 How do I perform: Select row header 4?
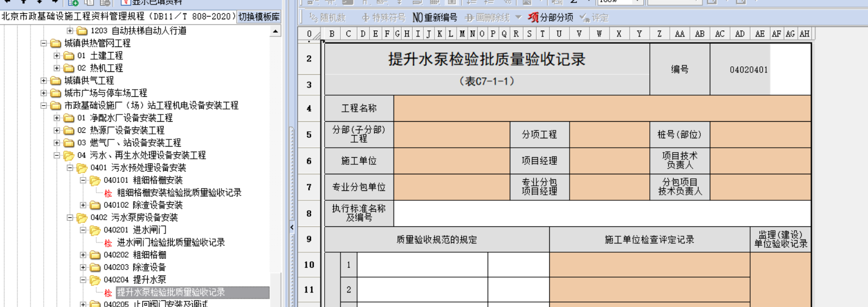pos(309,108)
